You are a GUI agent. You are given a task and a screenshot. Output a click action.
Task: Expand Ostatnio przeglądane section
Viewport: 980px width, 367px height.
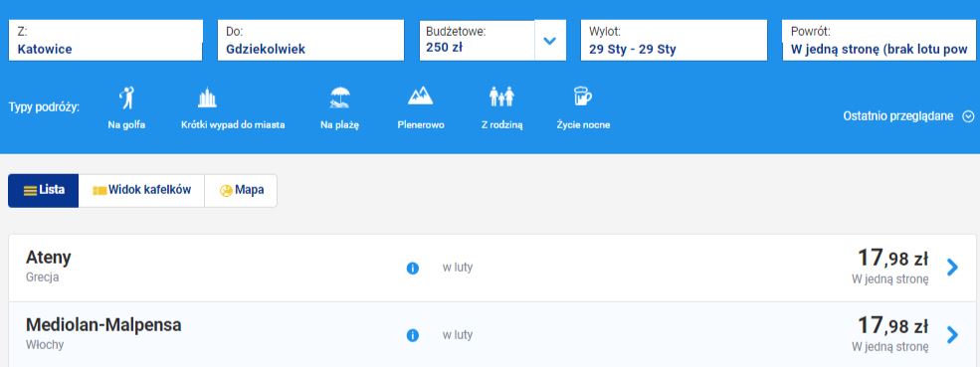[x=908, y=116]
